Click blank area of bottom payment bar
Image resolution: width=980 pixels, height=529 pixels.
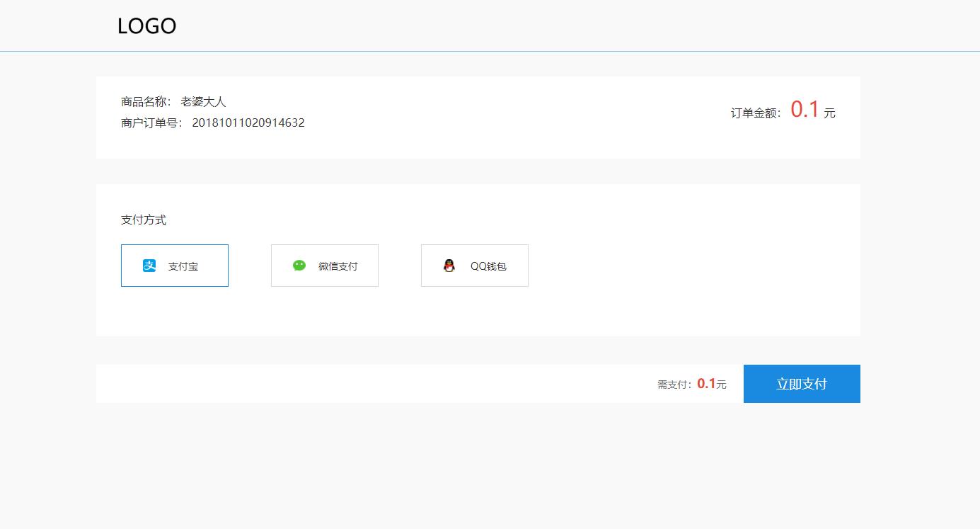[x=354, y=384]
